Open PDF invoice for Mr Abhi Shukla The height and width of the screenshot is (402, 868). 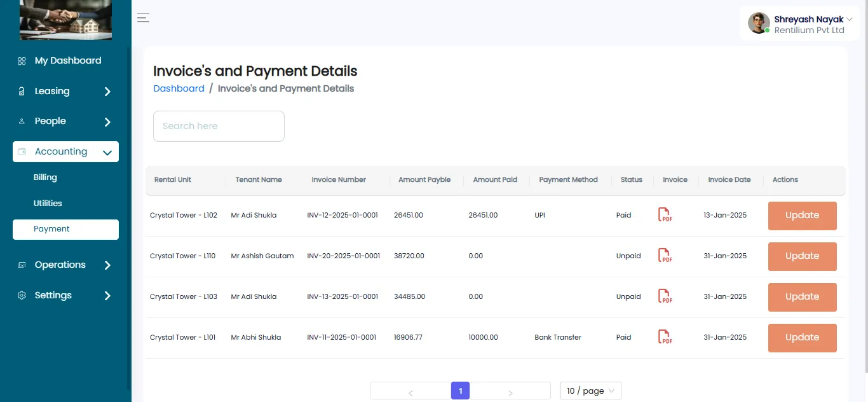pyautogui.click(x=665, y=337)
